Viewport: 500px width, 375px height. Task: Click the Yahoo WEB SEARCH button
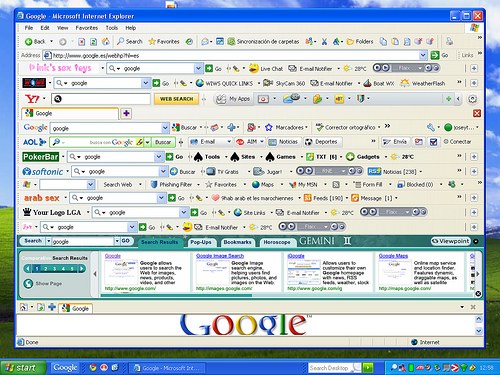coord(176,99)
